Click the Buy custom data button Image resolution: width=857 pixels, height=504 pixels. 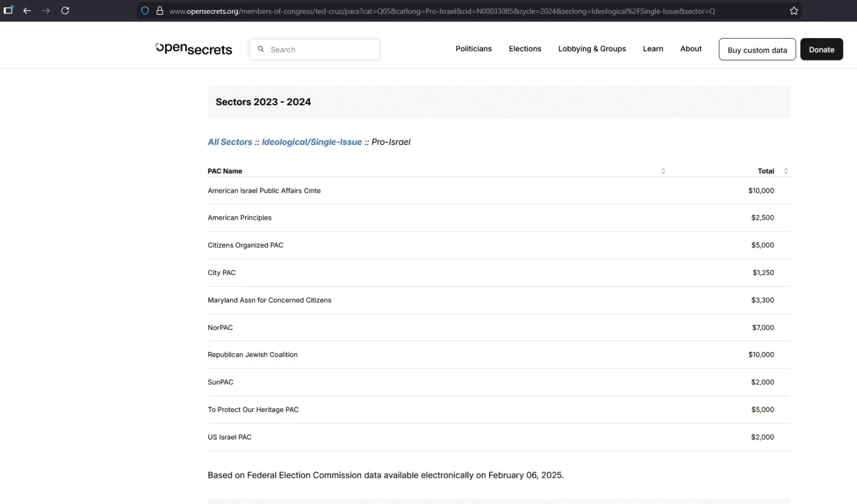(757, 50)
